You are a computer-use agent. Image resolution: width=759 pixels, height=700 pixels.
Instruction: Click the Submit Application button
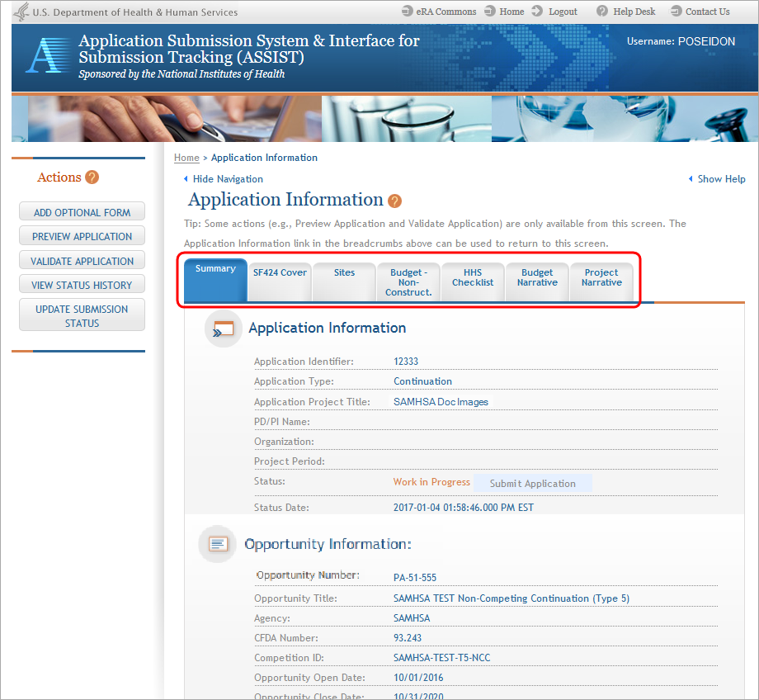(532, 484)
